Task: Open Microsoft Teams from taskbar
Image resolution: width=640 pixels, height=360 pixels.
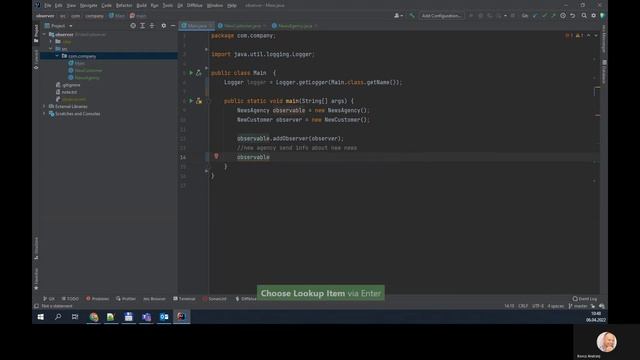Action: tap(147, 317)
